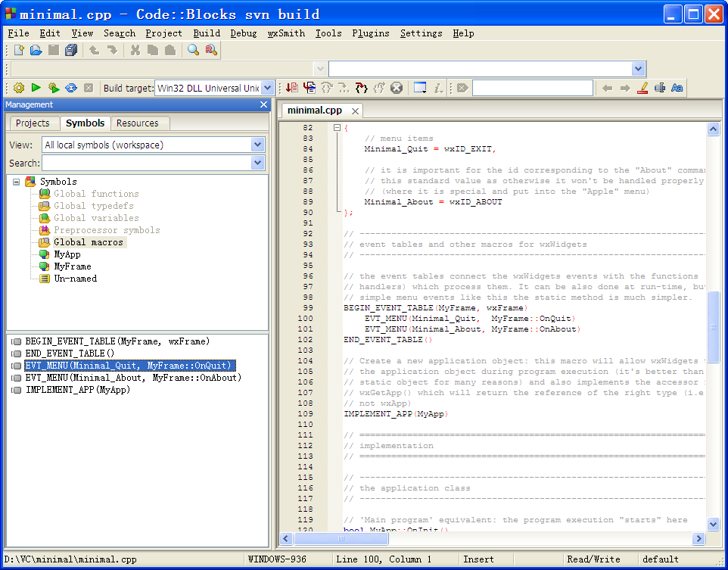Click the Cut scissors icon
This screenshot has width=728, height=570.
point(135,50)
